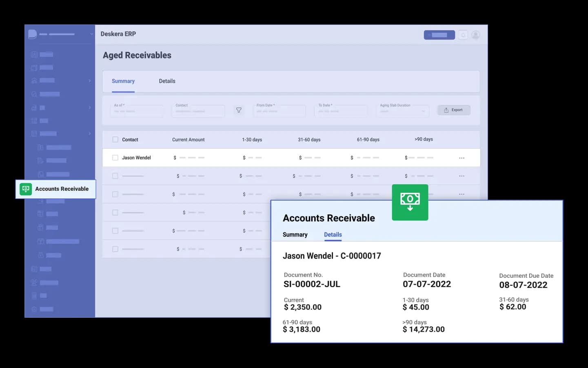Click the 61-90 days column header
The width and height of the screenshot is (588, 368).
point(368,140)
